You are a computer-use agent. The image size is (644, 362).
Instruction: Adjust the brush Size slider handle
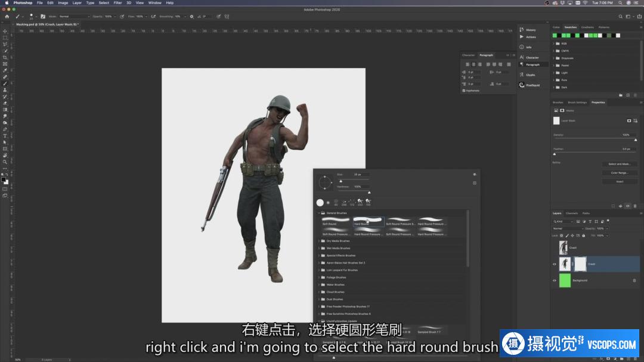[340, 181]
